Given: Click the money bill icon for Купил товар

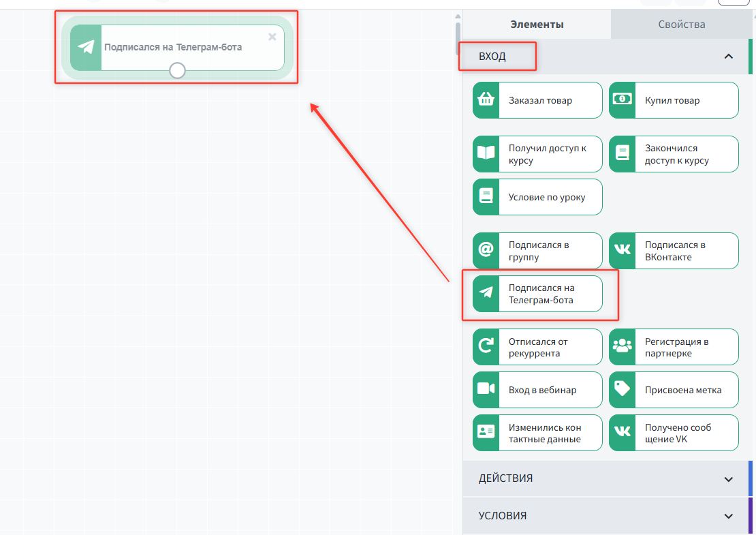Looking at the screenshot, I should point(622,100).
